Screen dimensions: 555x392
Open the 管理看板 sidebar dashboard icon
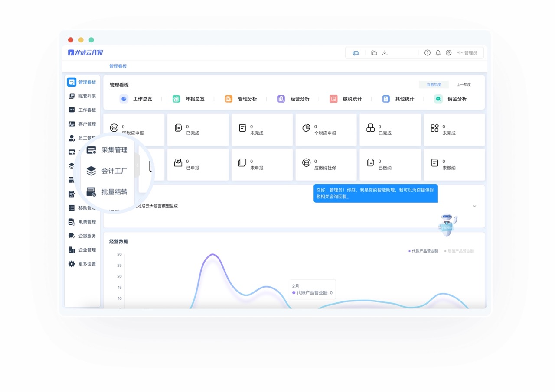72,82
